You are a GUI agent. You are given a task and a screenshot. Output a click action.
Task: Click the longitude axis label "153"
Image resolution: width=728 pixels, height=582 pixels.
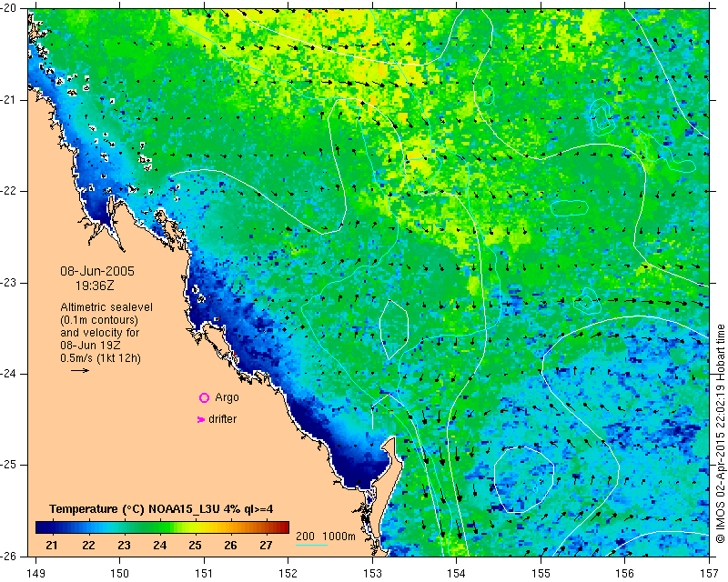pyautogui.click(x=372, y=573)
